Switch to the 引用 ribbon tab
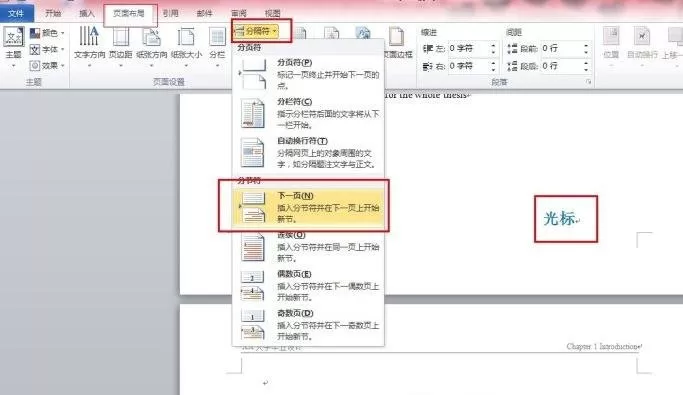This screenshot has height=395, width=683. click(x=170, y=14)
